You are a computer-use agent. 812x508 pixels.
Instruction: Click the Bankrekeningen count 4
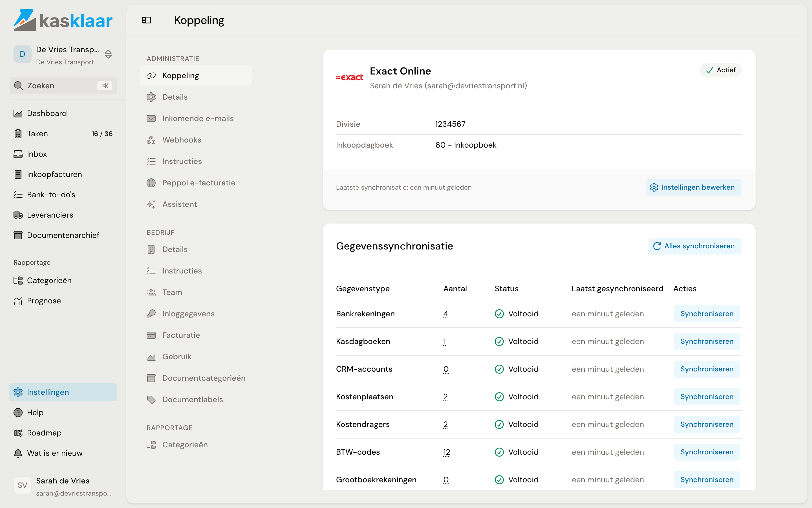point(445,314)
